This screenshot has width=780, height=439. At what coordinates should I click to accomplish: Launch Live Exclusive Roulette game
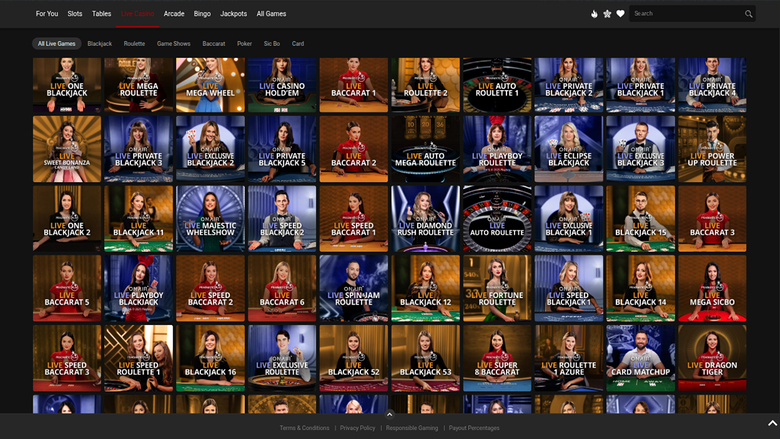coord(282,358)
